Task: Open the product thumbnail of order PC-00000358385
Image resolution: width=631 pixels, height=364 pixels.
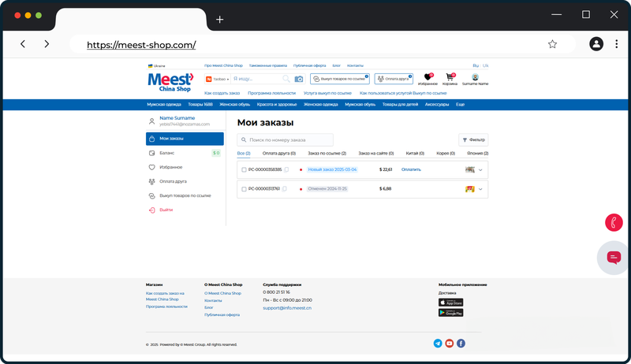Action: (x=470, y=169)
